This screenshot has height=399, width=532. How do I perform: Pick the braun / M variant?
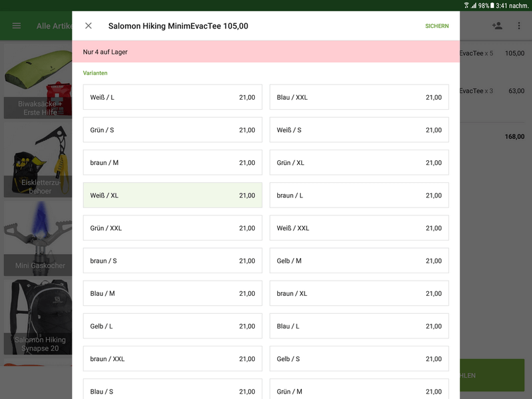tap(172, 163)
